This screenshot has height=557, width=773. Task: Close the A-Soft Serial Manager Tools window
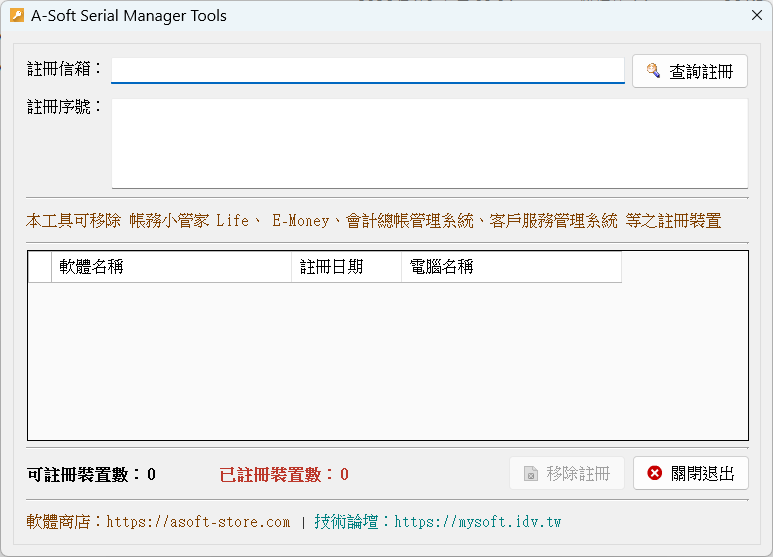pyautogui.click(x=757, y=15)
